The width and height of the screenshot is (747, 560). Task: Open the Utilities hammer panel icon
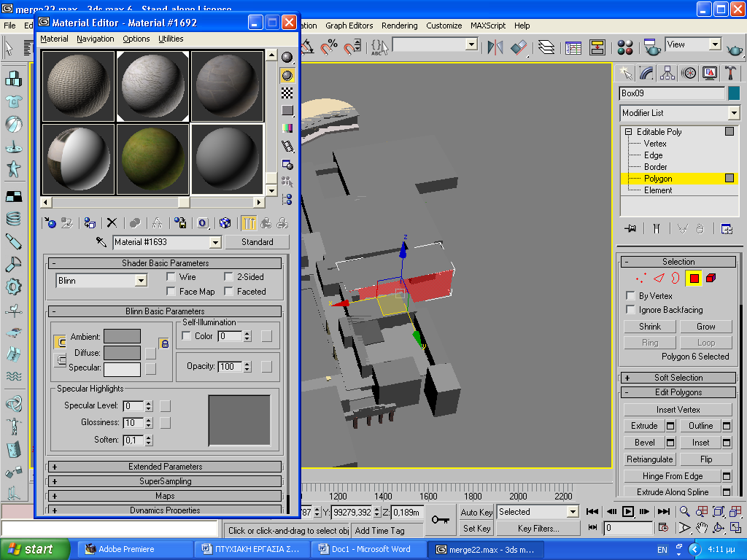point(730,73)
